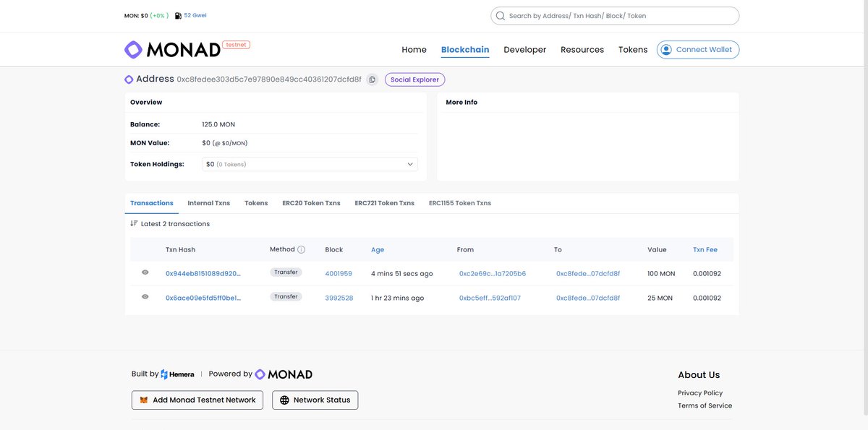View details eye for 0x944eb8151089d920 transaction
Viewport: 868px width, 430px height.
[x=145, y=272]
